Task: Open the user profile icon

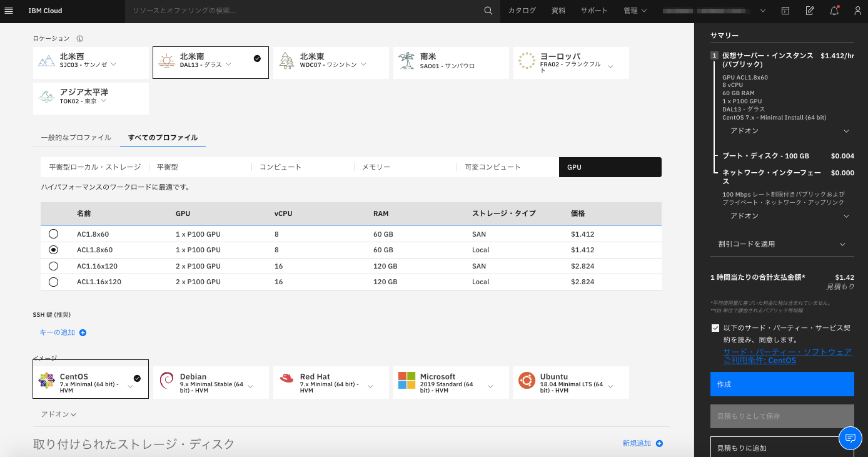Action: [x=857, y=11]
